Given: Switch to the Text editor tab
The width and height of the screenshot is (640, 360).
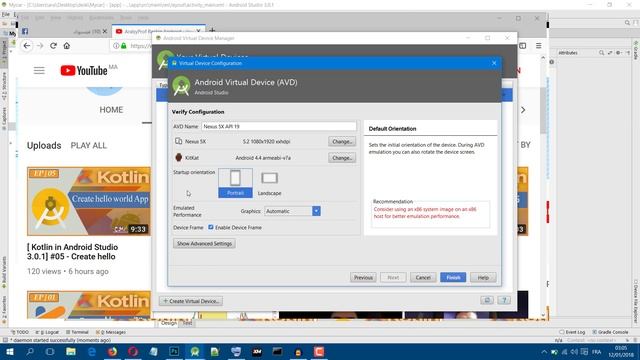Looking at the screenshot, I should tap(187, 323).
